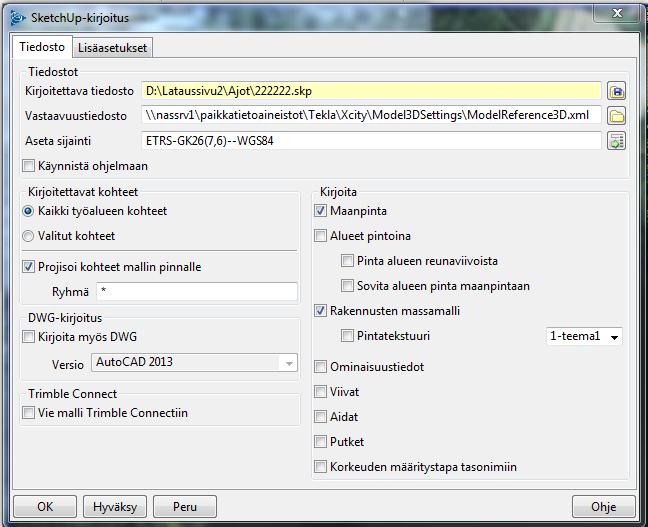The image size is (648, 527).
Task: Click the SketchUp-kirjoitus title bar app icon
Action: tap(18, 17)
